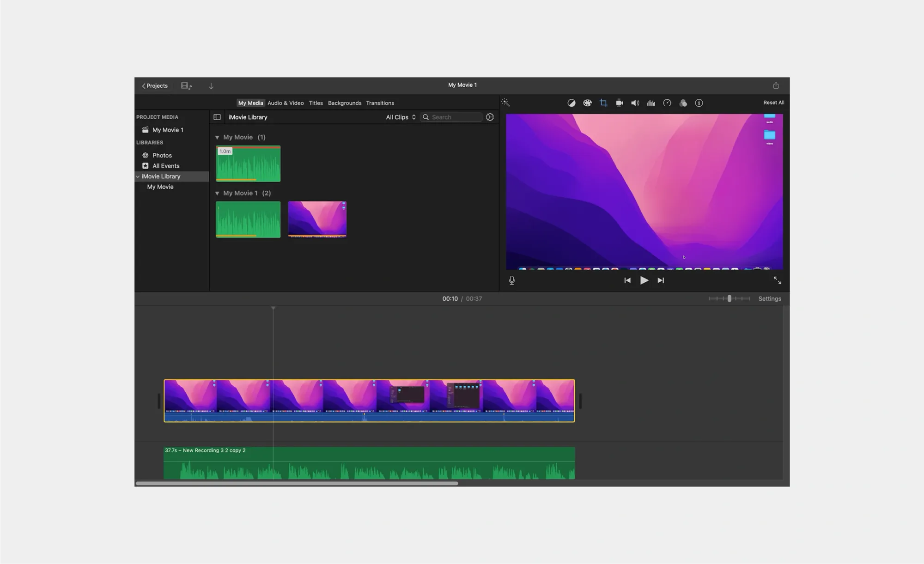Open the volume adjustment tool

coord(635,103)
